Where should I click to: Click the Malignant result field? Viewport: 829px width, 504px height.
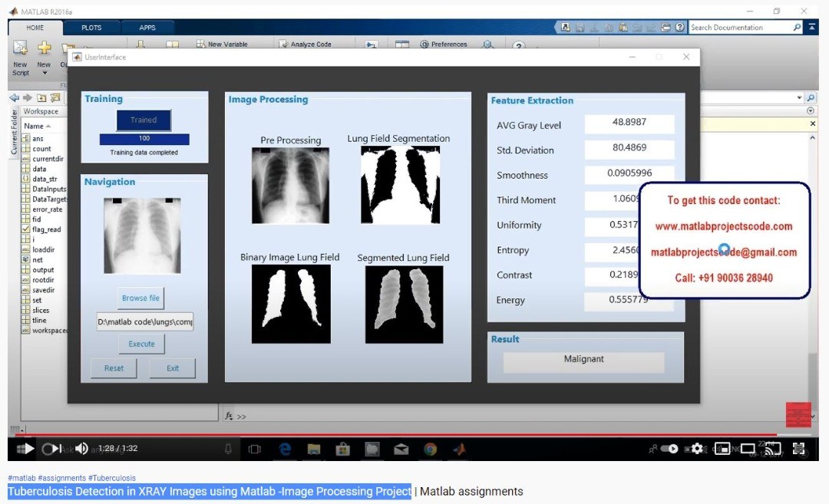pyautogui.click(x=583, y=362)
